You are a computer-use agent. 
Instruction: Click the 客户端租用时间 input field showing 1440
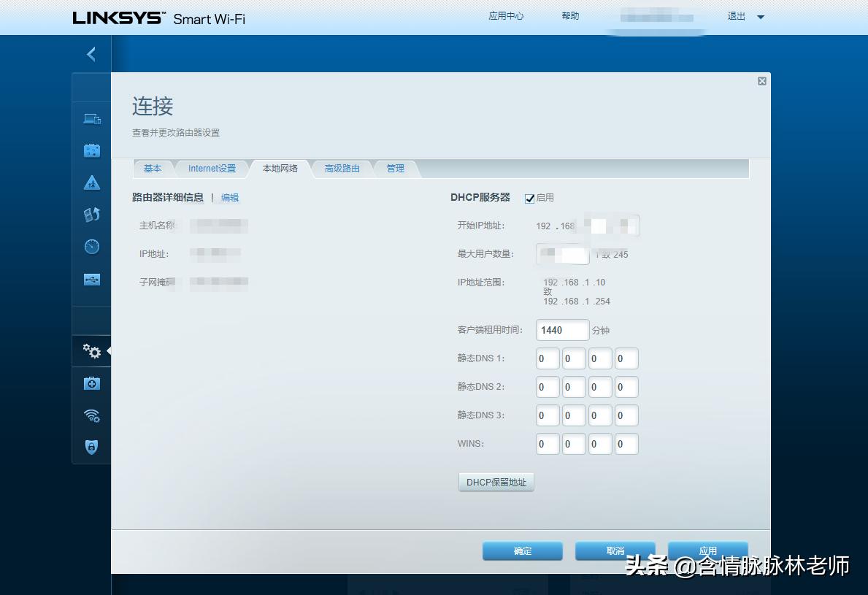point(562,330)
